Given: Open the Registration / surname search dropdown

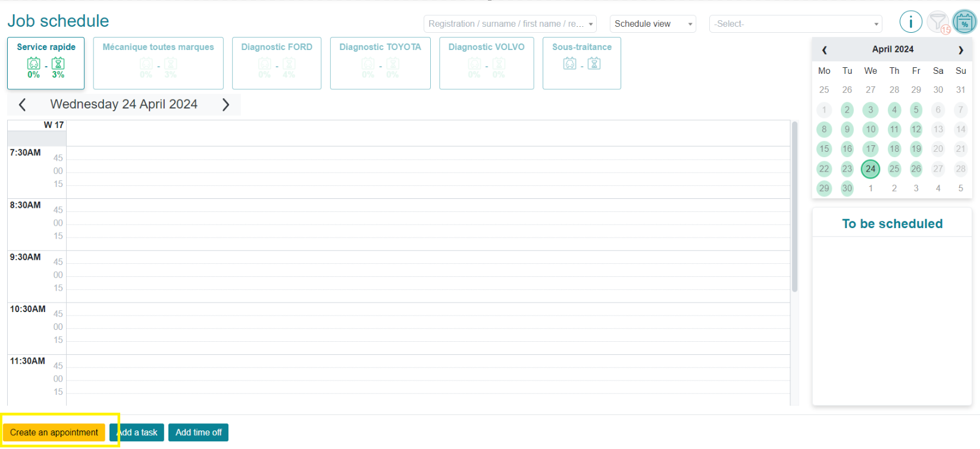Looking at the screenshot, I should click(510, 24).
